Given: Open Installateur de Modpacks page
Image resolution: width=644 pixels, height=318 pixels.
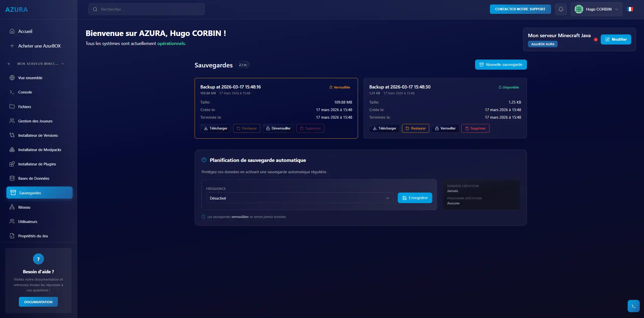Looking at the screenshot, I should pos(40,150).
